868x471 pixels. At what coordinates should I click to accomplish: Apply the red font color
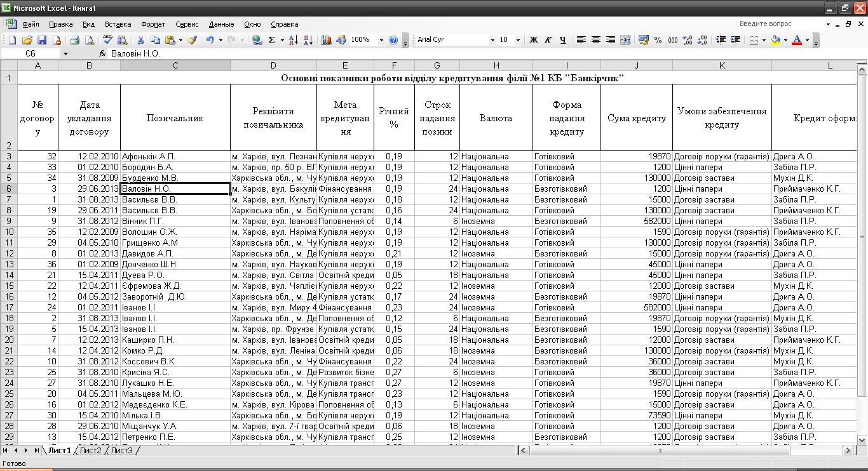coord(797,40)
